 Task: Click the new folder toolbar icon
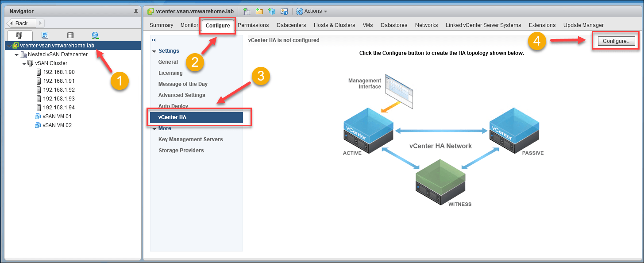coord(259,11)
